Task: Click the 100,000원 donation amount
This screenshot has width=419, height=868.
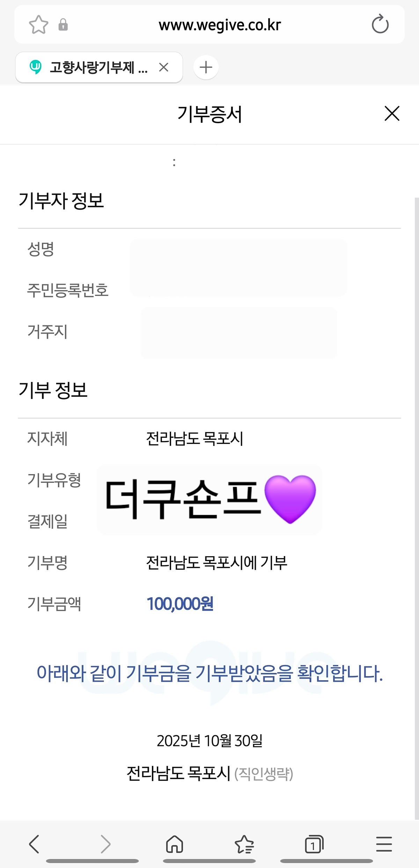Action: pyautogui.click(x=180, y=604)
